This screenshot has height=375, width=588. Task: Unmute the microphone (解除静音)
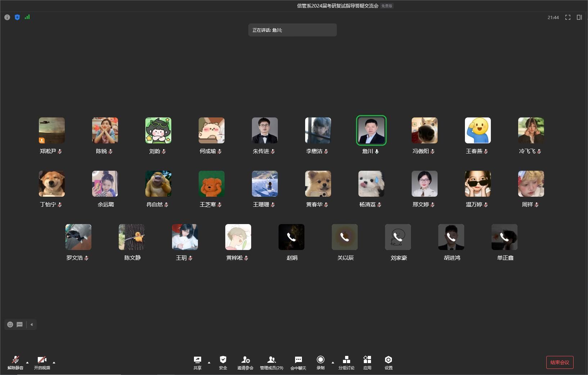[x=15, y=362]
